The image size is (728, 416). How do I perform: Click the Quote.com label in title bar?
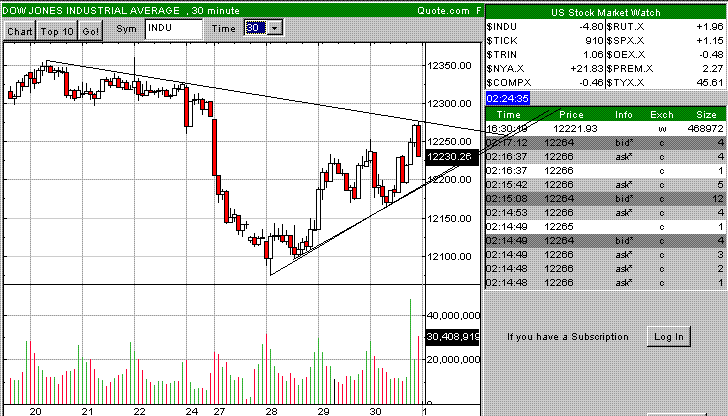[x=443, y=10]
